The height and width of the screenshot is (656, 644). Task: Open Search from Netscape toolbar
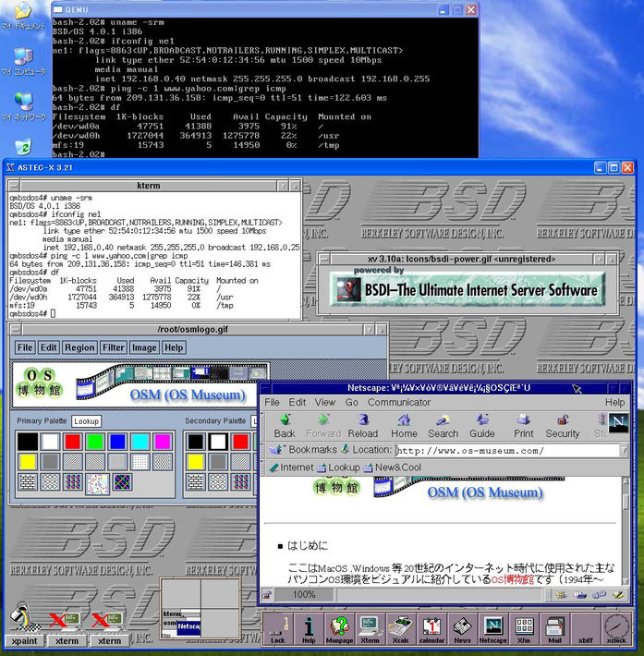tap(443, 426)
